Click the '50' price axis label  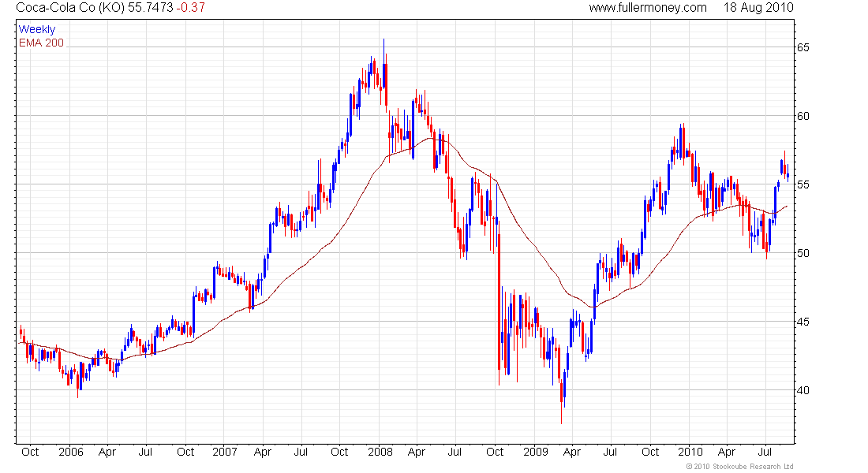[x=803, y=253]
